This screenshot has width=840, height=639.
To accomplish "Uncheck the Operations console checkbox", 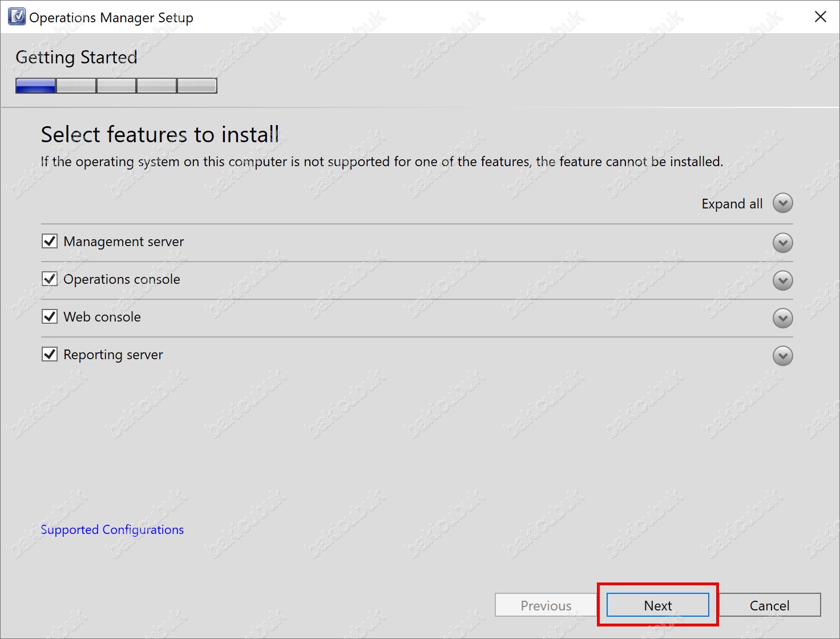I will (50, 279).
